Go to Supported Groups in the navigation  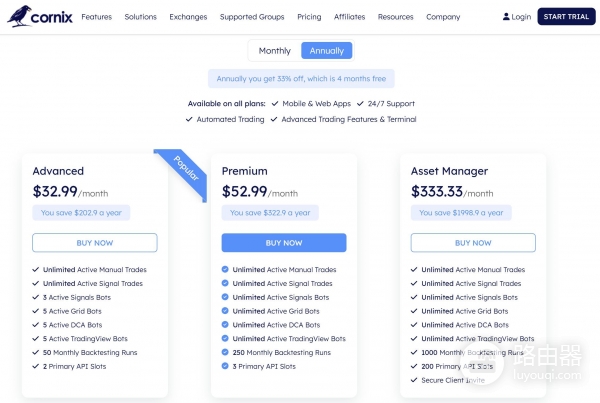tap(252, 17)
